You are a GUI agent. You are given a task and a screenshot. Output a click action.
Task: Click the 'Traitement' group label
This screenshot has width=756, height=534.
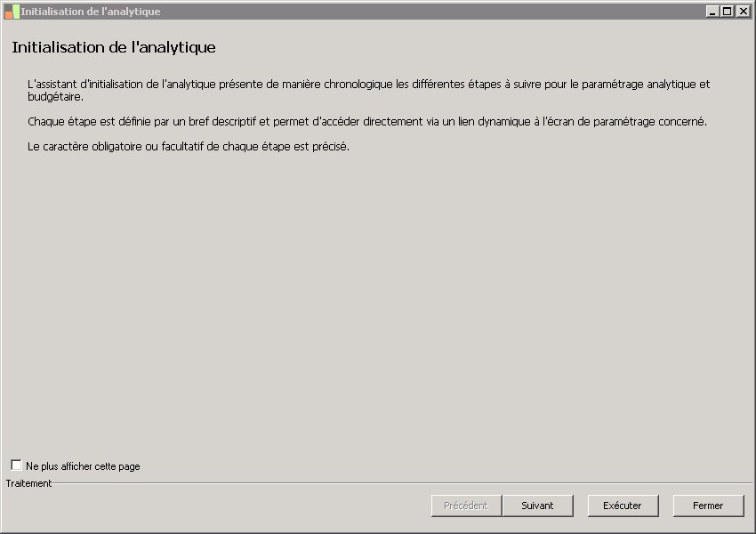tap(28, 483)
